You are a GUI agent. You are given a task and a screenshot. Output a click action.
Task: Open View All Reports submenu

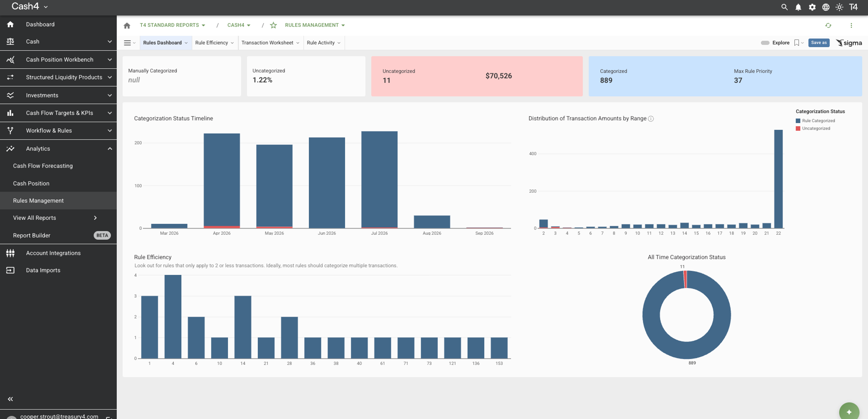(x=58, y=218)
